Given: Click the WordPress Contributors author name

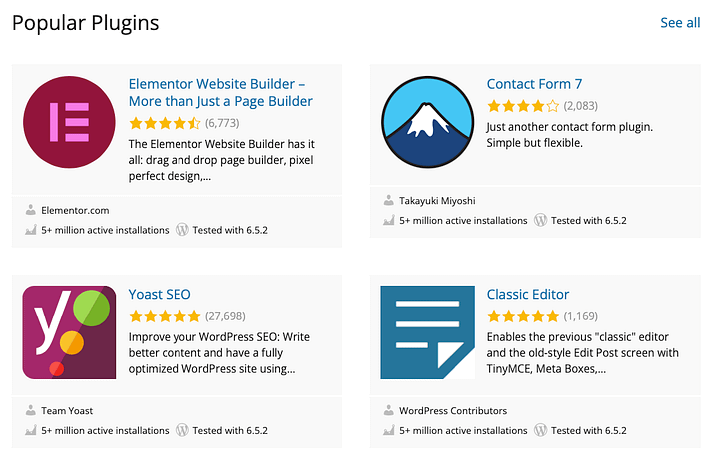Looking at the screenshot, I should click(x=453, y=411).
